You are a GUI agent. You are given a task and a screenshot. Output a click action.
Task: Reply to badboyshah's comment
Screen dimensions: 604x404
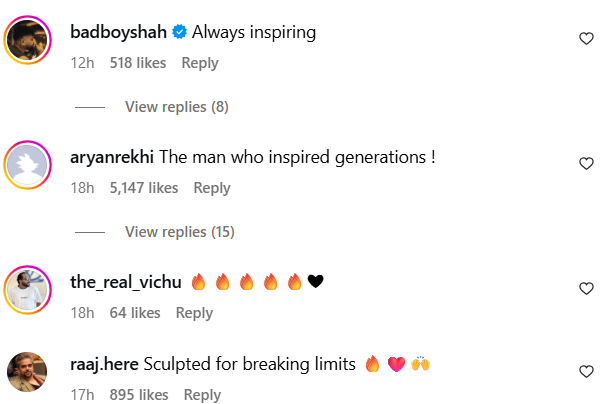point(200,62)
